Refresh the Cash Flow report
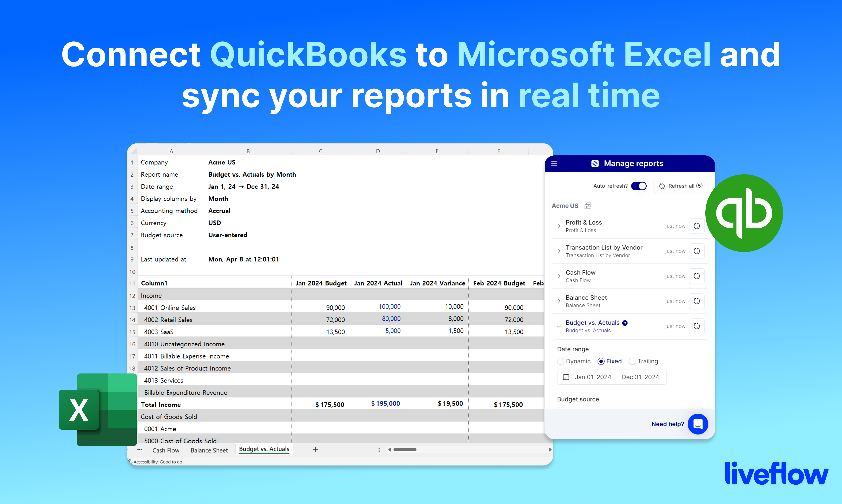Image resolution: width=842 pixels, height=504 pixels. pos(697,276)
